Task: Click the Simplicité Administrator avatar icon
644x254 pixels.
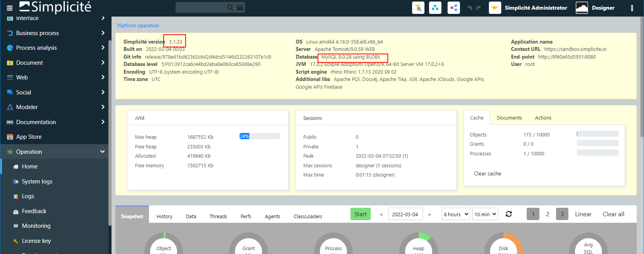Action: coord(495,8)
